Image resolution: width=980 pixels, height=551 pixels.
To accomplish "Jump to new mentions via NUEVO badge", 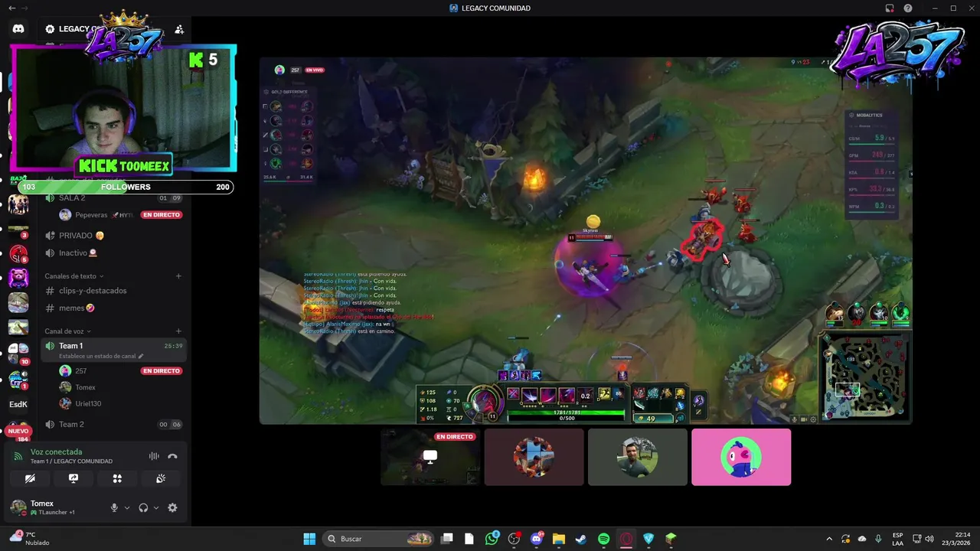I will click(x=18, y=432).
